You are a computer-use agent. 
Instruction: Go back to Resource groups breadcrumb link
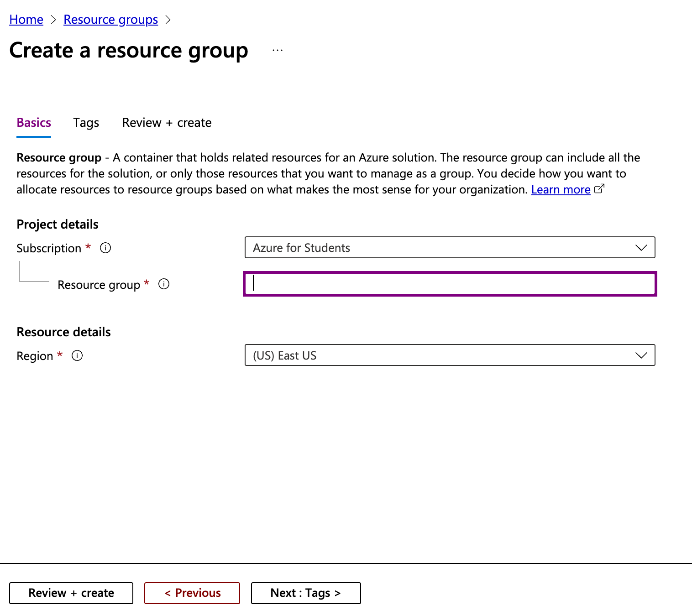click(110, 19)
